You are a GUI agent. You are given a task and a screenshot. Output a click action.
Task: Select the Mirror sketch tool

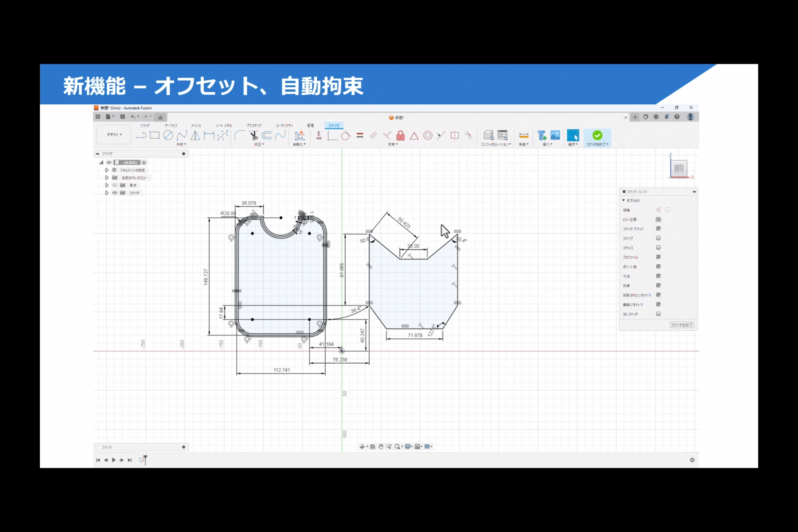195,135
